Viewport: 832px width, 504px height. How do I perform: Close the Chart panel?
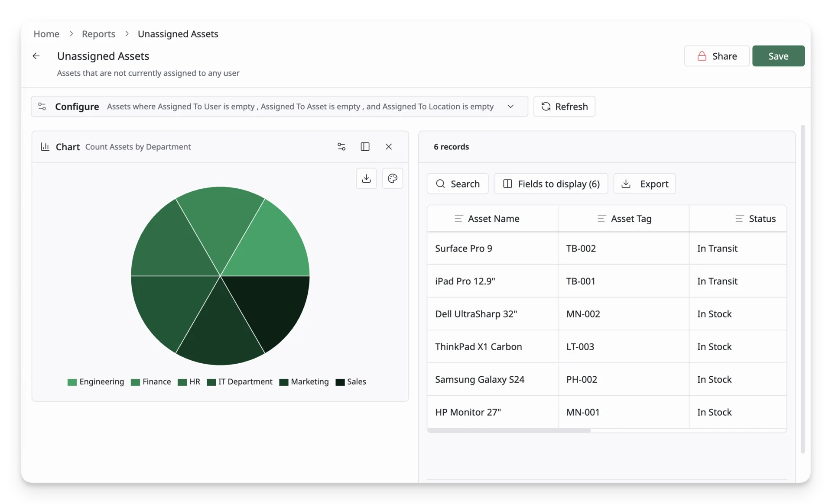point(389,147)
